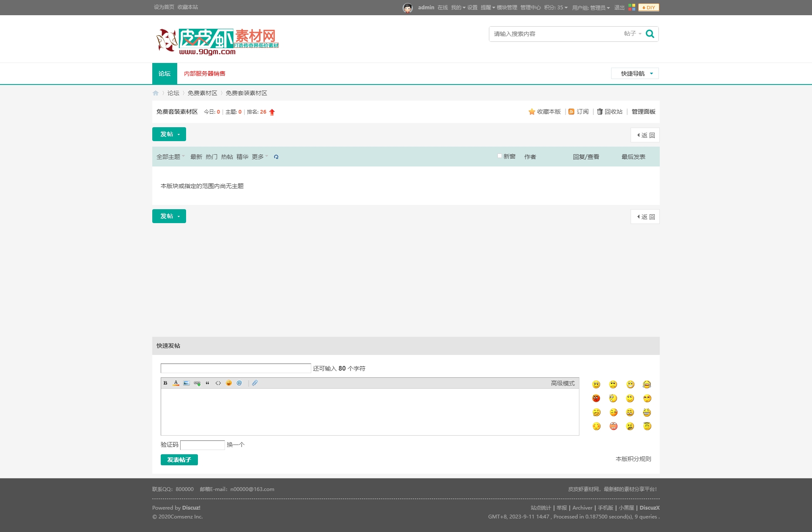Click the magnifier search icon
Screen dimensions: 812x532
click(x=650, y=34)
